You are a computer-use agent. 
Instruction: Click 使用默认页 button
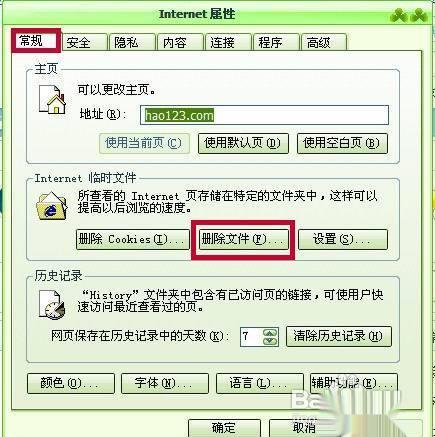243,143
